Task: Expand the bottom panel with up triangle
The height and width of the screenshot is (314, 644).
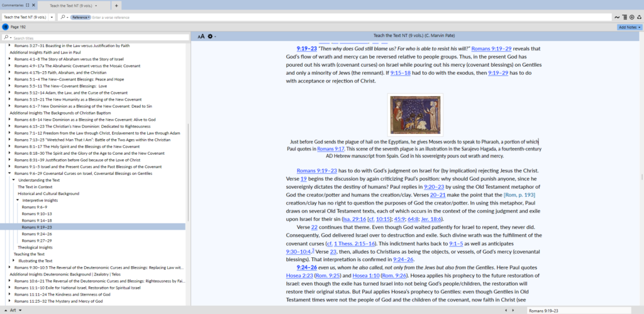Action: (6, 310)
